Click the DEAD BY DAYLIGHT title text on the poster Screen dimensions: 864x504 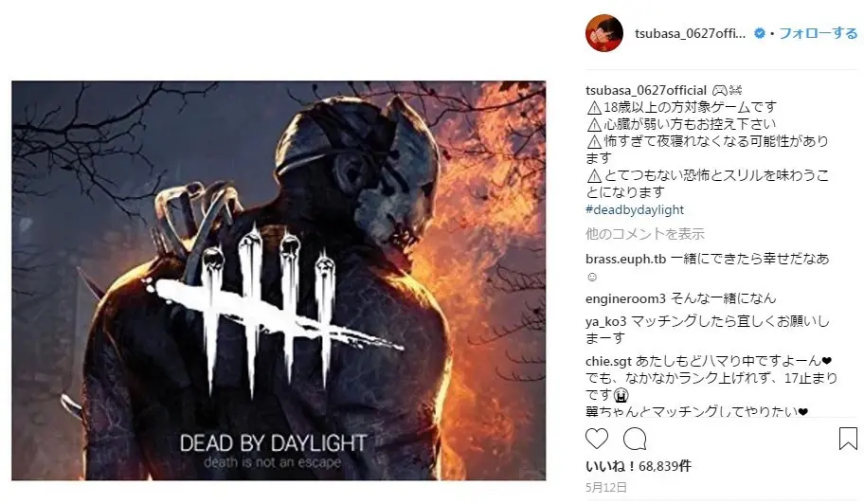(x=273, y=442)
